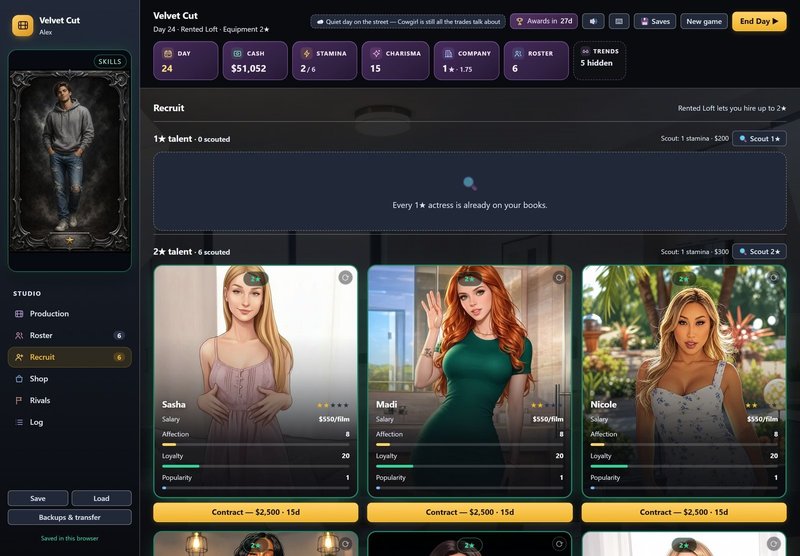Click the Save button

coord(38,498)
